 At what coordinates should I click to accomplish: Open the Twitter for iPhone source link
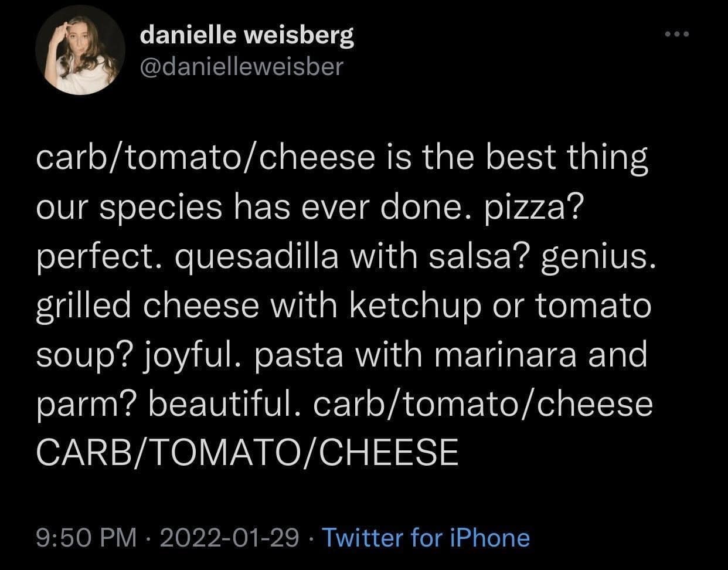(426, 537)
